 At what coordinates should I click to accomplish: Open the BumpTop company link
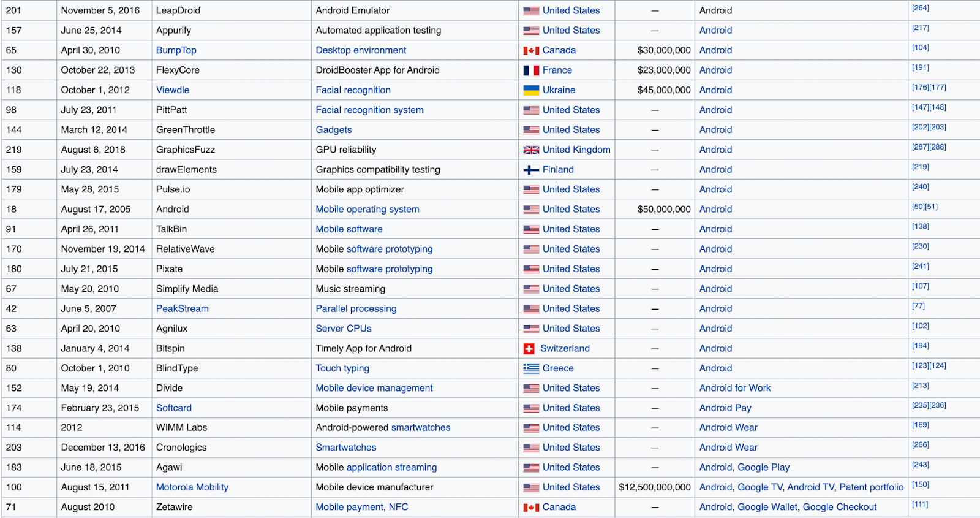[x=176, y=50]
